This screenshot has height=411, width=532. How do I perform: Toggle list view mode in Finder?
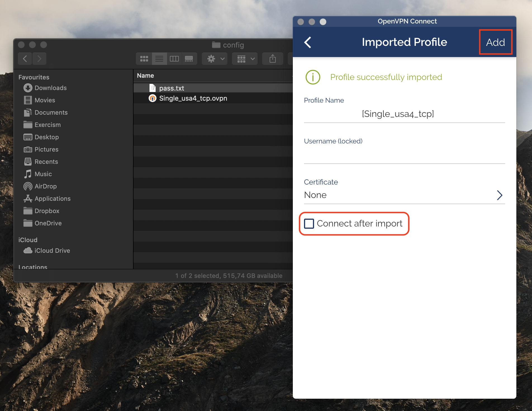pos(159,59)
